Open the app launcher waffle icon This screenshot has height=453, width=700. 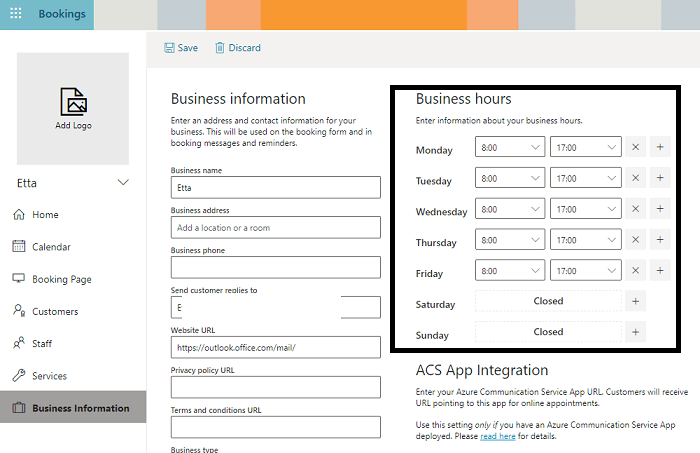click(16, 13)
